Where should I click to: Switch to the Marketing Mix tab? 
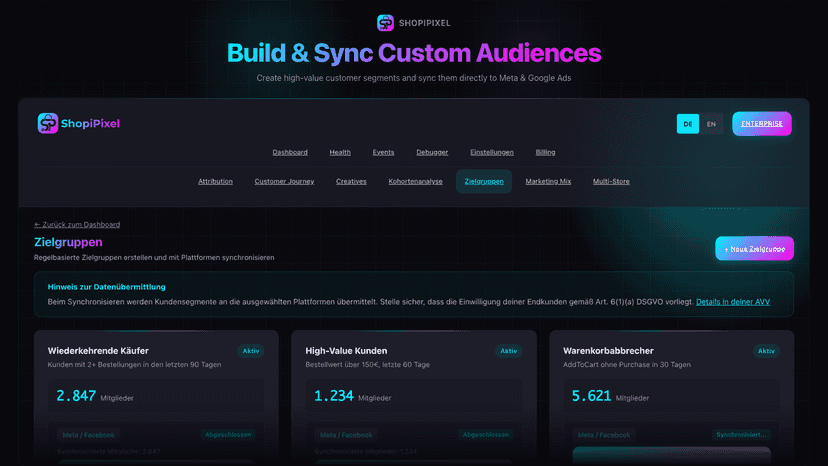click(x=548, y=181)
